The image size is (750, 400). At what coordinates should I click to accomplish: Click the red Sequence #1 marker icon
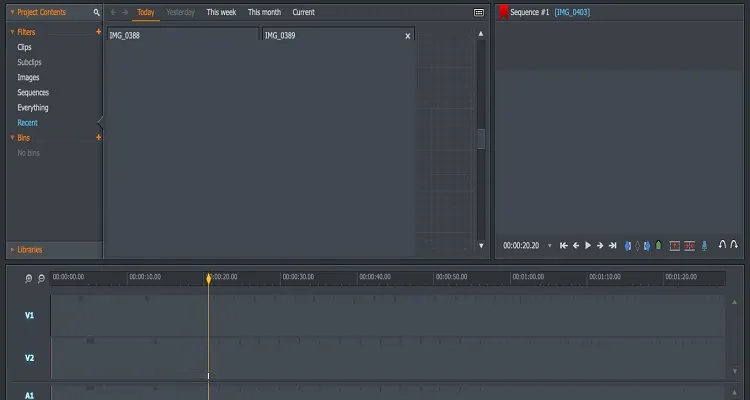[x=503, y=12]
